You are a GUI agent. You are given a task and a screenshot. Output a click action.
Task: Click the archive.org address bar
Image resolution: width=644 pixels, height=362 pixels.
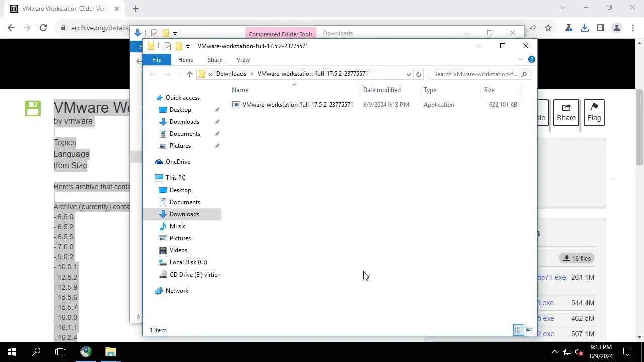(x=100, y=28)
